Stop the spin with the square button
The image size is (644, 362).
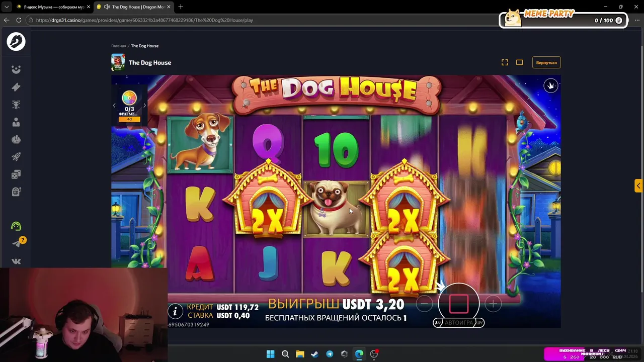pyautogui.click(x=458, y=303)
